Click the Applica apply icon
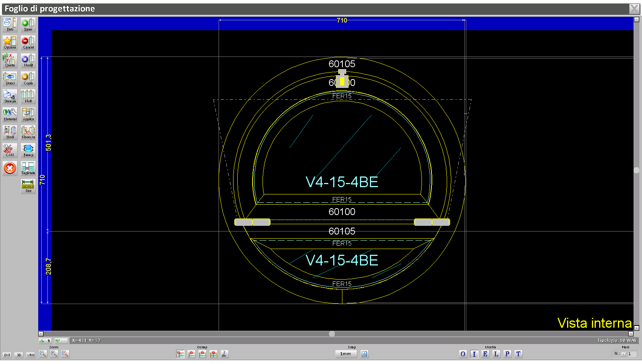This screenshot has height=364, width=642. point(28,115)
